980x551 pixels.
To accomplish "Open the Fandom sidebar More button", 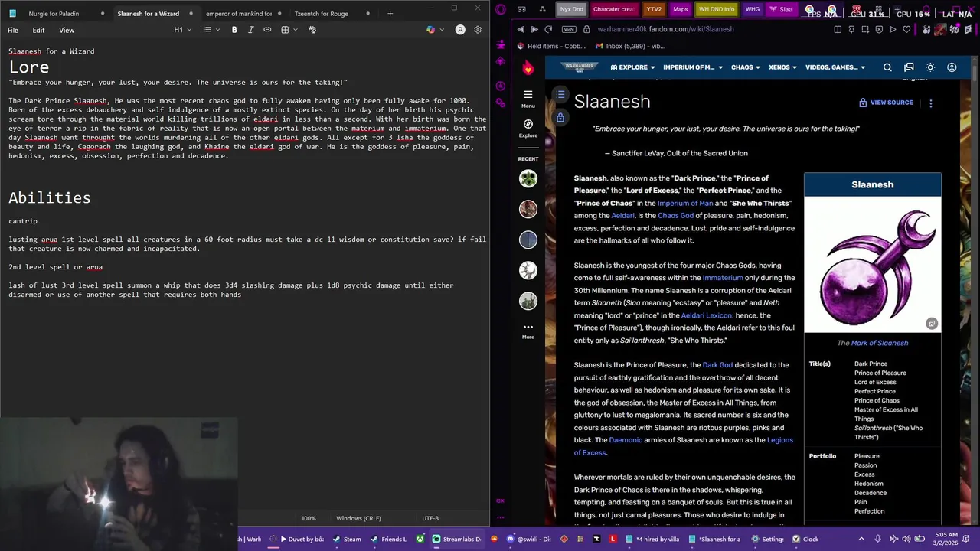I will (528, 331).
